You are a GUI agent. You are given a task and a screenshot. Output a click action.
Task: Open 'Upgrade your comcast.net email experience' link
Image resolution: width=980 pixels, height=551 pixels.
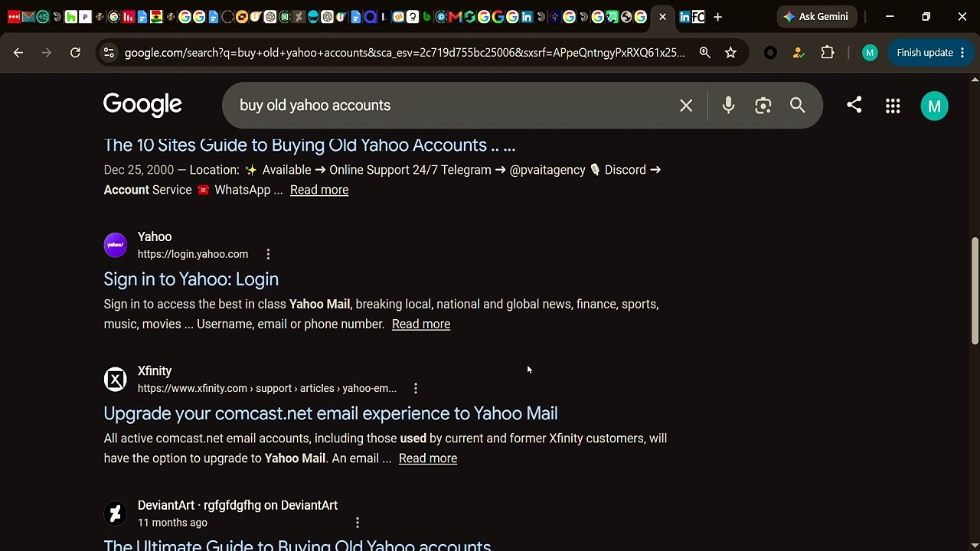pyautogui.click(x=331, y=413)
